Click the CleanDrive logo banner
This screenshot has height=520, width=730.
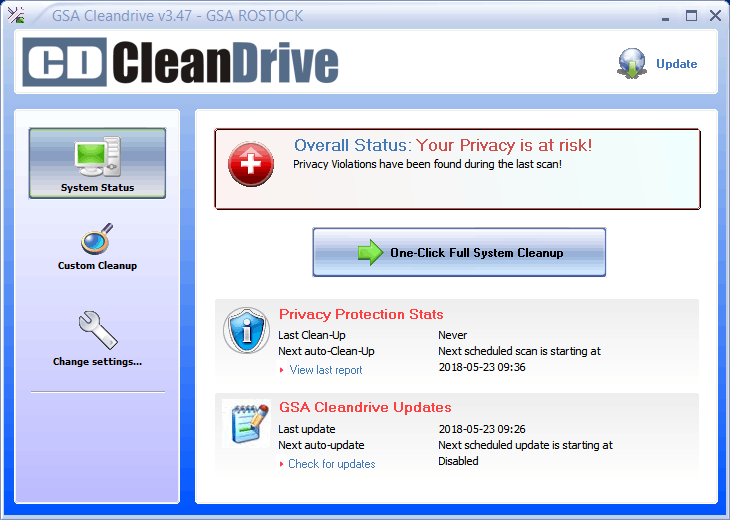click(181, 62)
